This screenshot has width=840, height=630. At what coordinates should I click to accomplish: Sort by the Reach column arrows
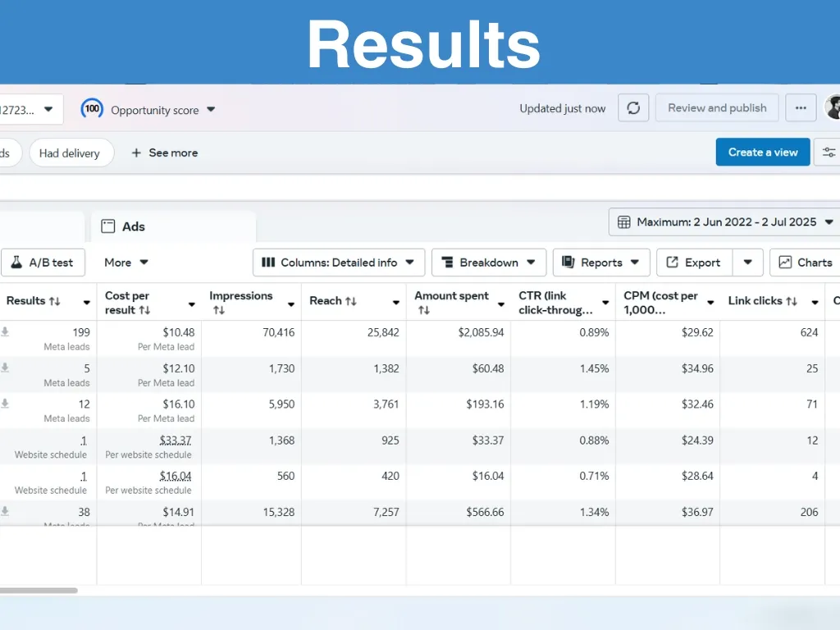tap(351, 301)
